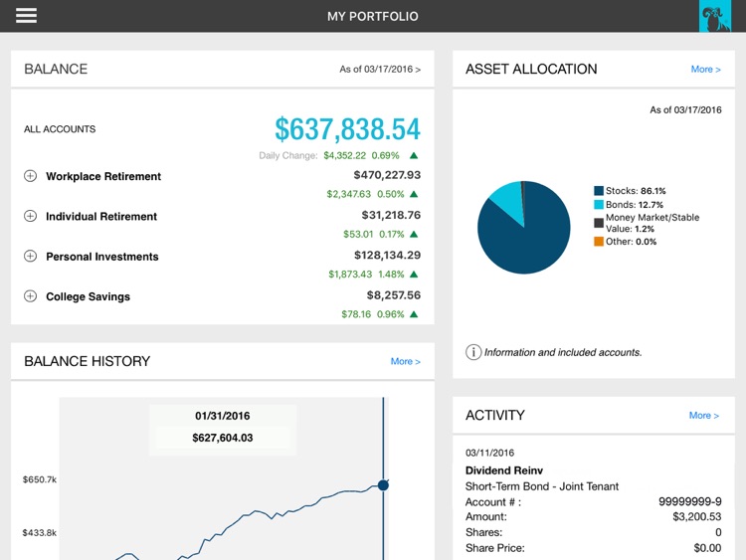The width and height of the screenshot is (746, 560).
Task: Click the total balance $637,838.54
Action: [347, 129]
